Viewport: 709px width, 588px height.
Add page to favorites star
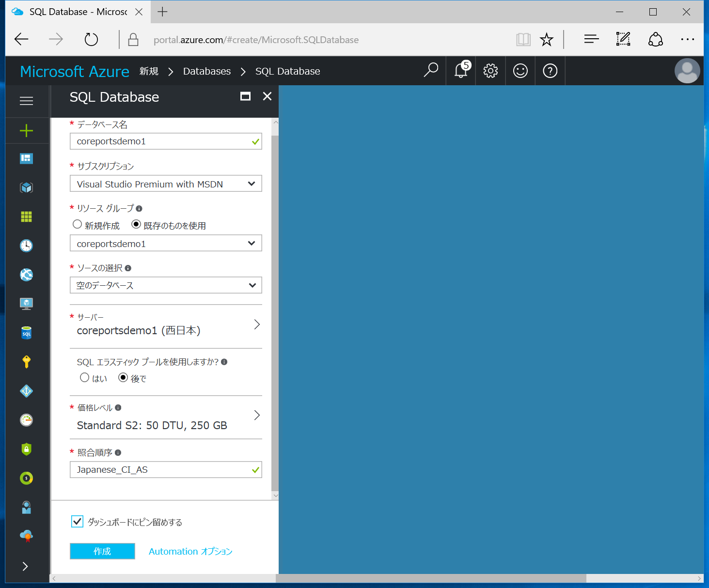(x=547, y=39)
